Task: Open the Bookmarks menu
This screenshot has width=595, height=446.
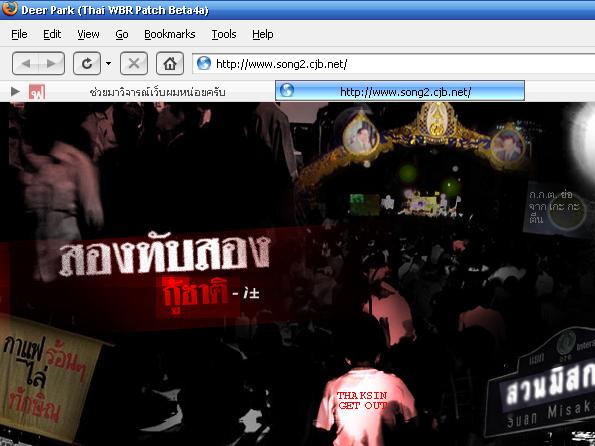Action: click(170, 35)
